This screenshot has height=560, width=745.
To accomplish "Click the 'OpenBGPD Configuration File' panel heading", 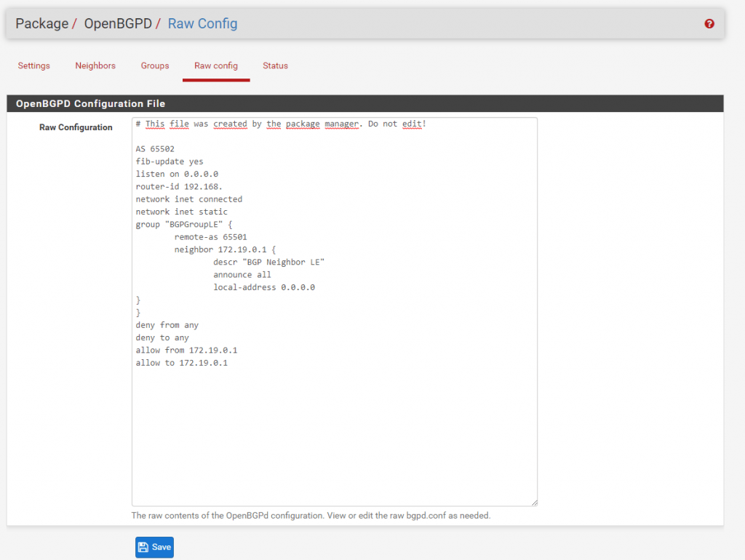I will point(90,103).
